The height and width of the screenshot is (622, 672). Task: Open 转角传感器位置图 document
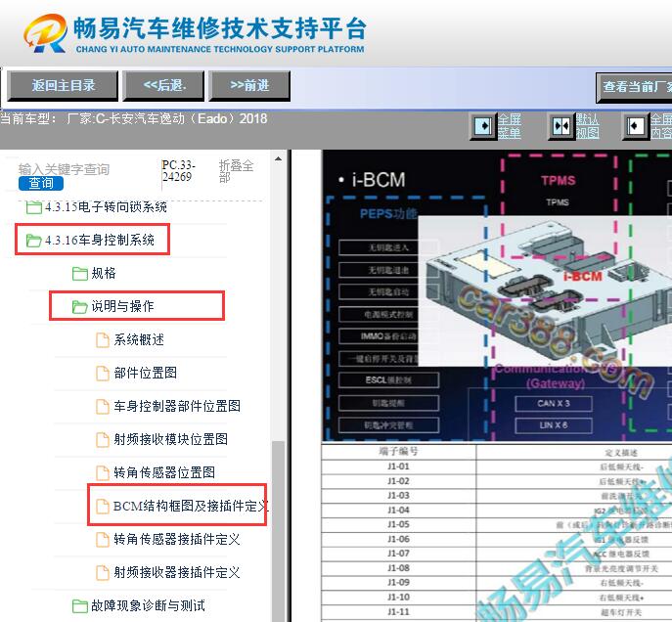coord(164,472)
